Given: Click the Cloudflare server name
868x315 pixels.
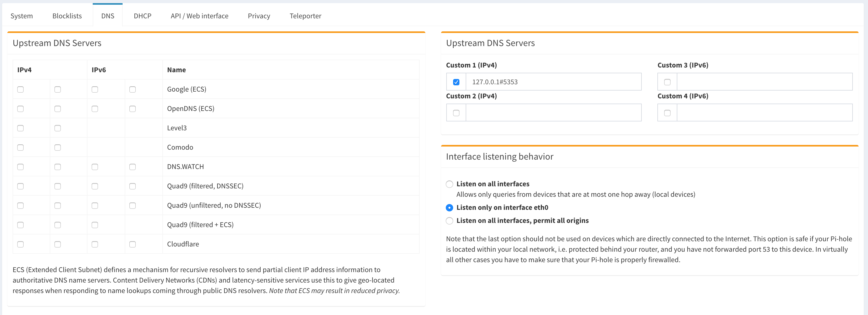Looking at the screenshot, I should 183,244.
